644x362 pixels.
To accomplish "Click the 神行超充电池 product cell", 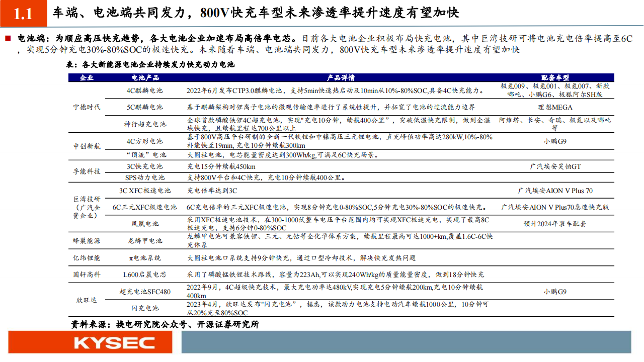I will pos(144,124).
